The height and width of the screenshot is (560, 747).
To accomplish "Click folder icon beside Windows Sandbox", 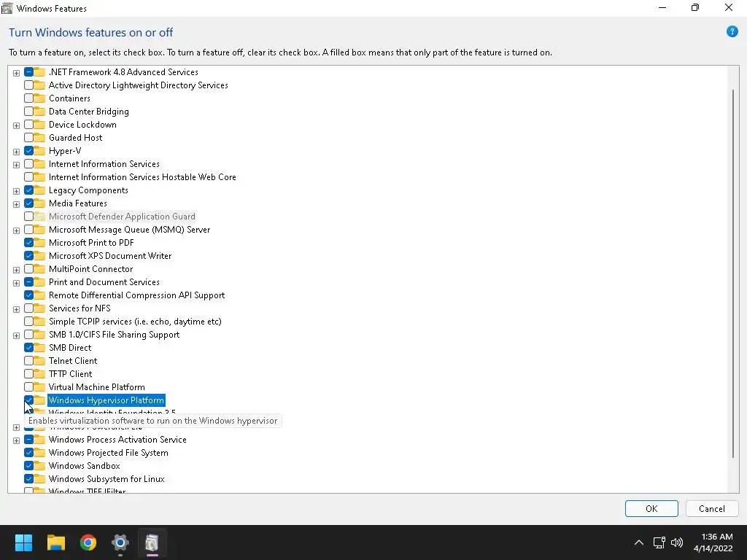I will coord(39,466).
